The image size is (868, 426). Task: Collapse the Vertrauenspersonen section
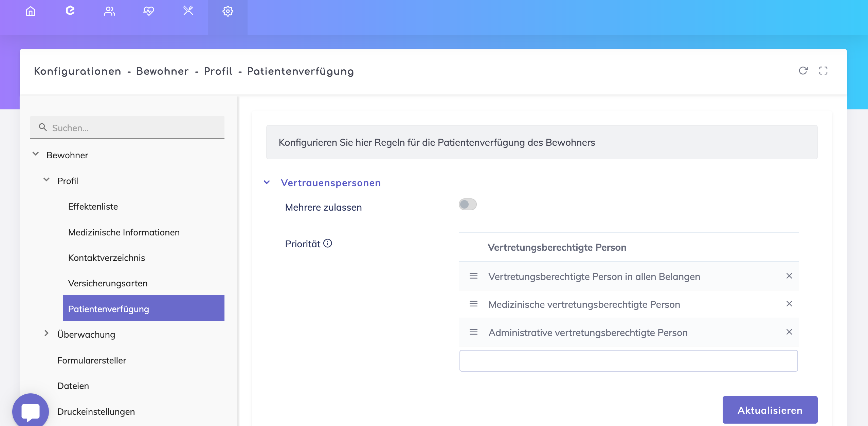pos(267,182)
